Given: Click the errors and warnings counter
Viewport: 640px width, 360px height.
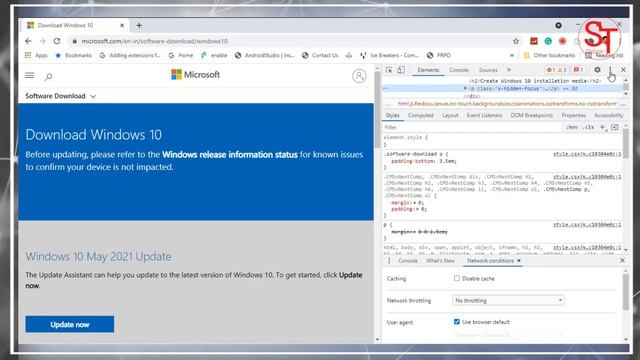Looking at the screenshot, I should [557, 70].
